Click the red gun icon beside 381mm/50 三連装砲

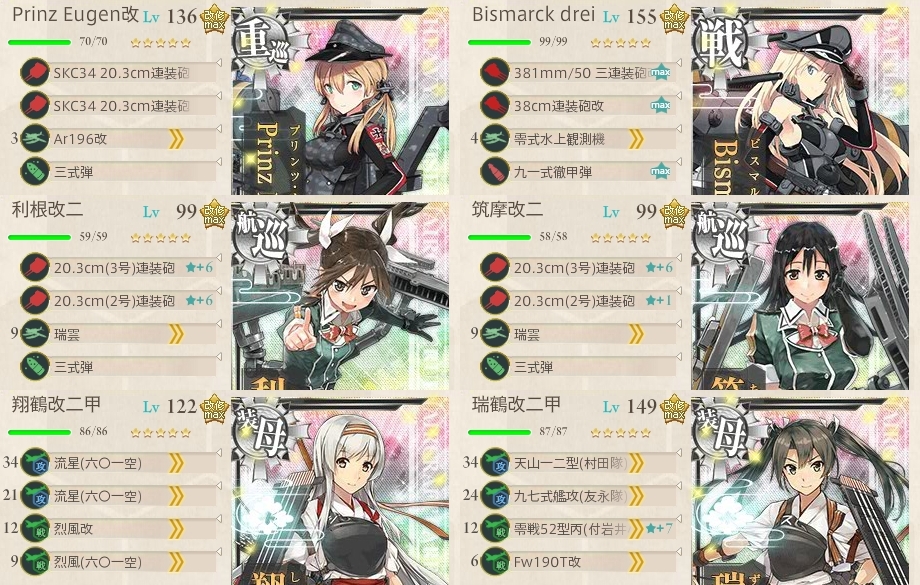click(495, 72)
